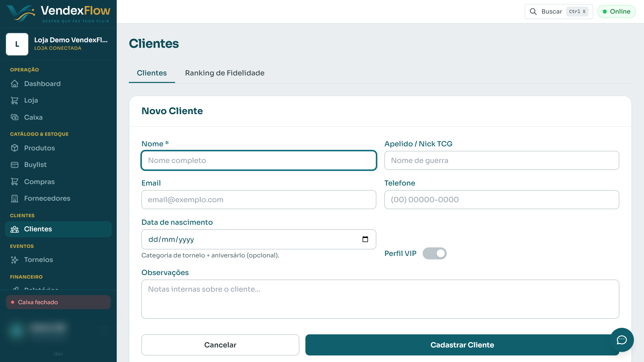The width and height of the screenshot is (644, 362).
Task: Click the Online status badge
Action: point(616,12)
